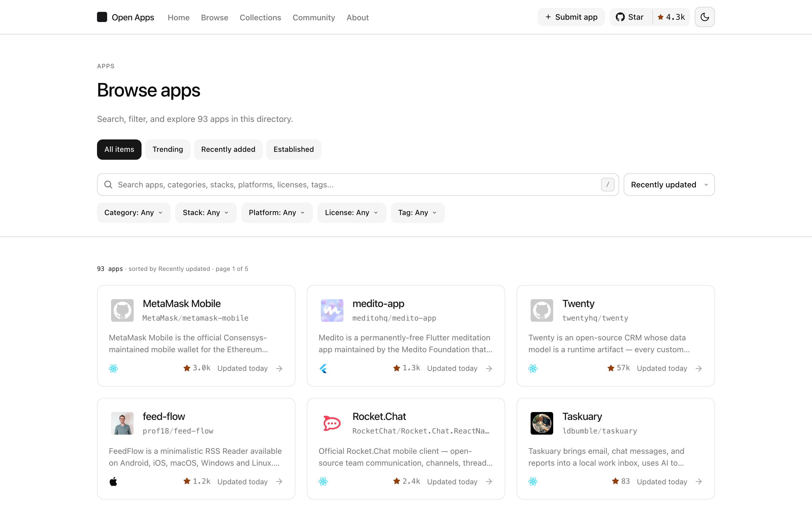Switch to the Trending tab

click(168, 150)
